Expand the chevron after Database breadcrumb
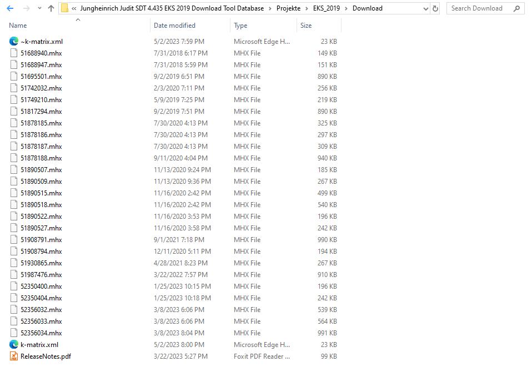532x392 pixels. pos(270,8)
